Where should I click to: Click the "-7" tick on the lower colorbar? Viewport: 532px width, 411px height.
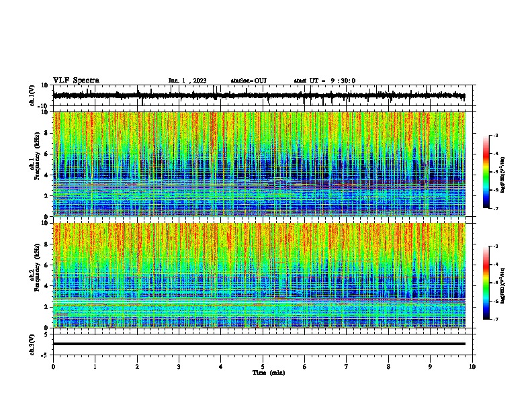click(496, 320)
